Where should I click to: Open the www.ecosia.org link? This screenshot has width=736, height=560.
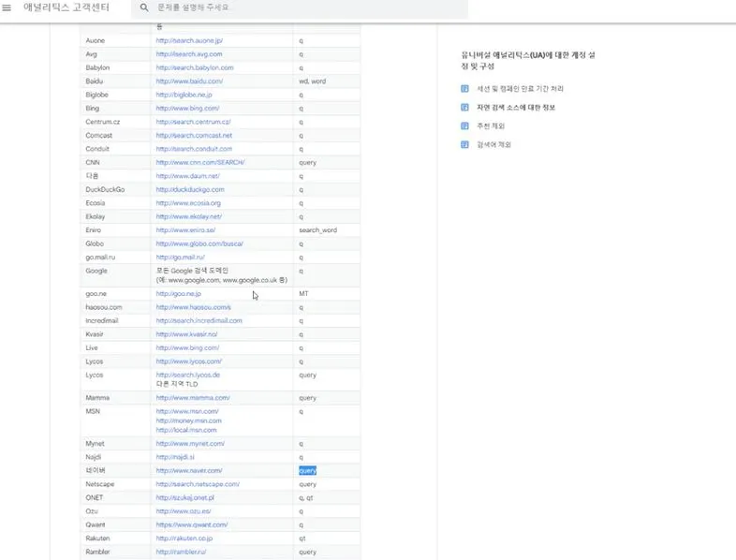click(188, 203)
